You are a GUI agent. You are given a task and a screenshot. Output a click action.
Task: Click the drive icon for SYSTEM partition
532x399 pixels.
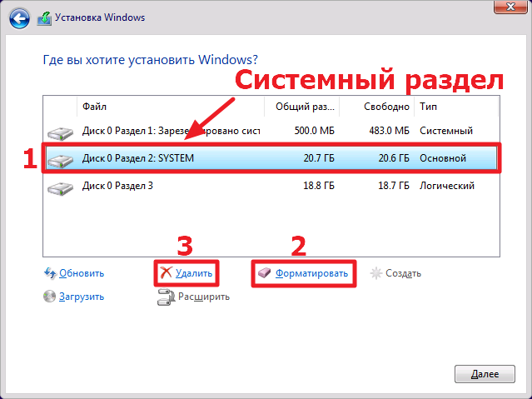[x=60, y=161]
